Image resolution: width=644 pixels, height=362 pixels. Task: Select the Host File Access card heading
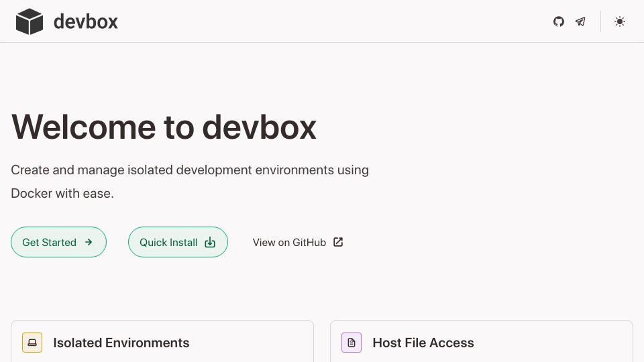[x=423, y=343]
